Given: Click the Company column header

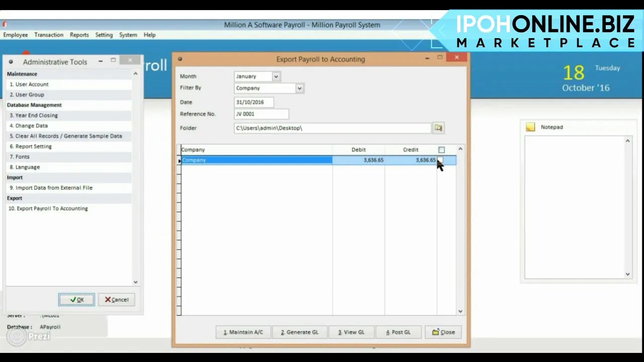Looking at the screenshot, I should [x=257, y=150].
